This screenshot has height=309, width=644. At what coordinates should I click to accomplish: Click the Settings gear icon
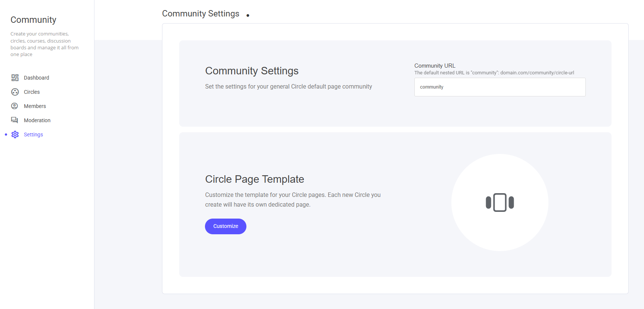[15, 135]
